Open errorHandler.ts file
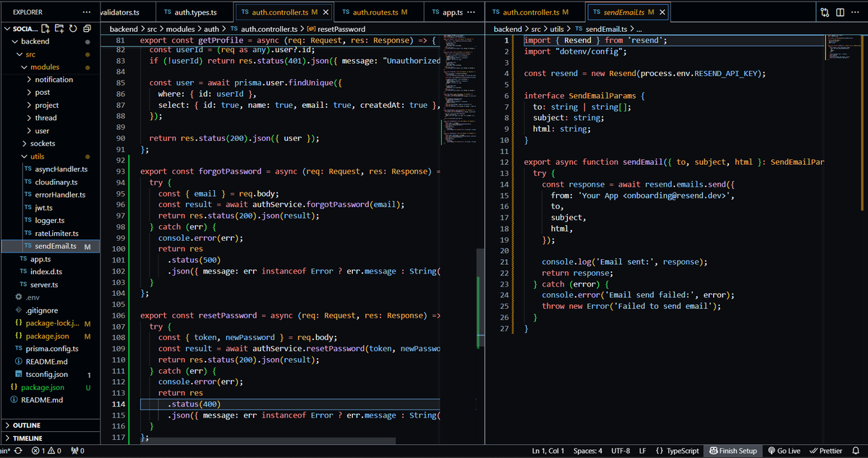The image size is (868, 458). 60,195
